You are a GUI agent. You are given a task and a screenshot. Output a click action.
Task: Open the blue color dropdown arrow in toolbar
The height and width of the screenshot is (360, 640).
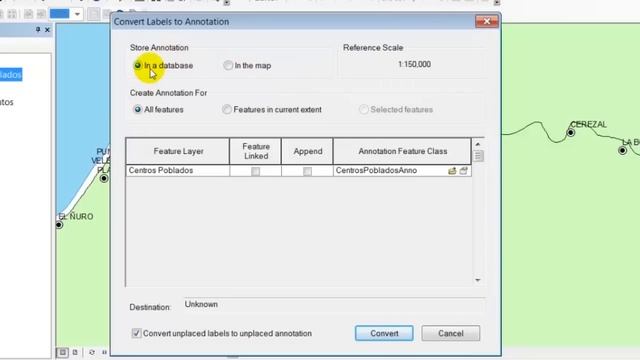(77, 14)
